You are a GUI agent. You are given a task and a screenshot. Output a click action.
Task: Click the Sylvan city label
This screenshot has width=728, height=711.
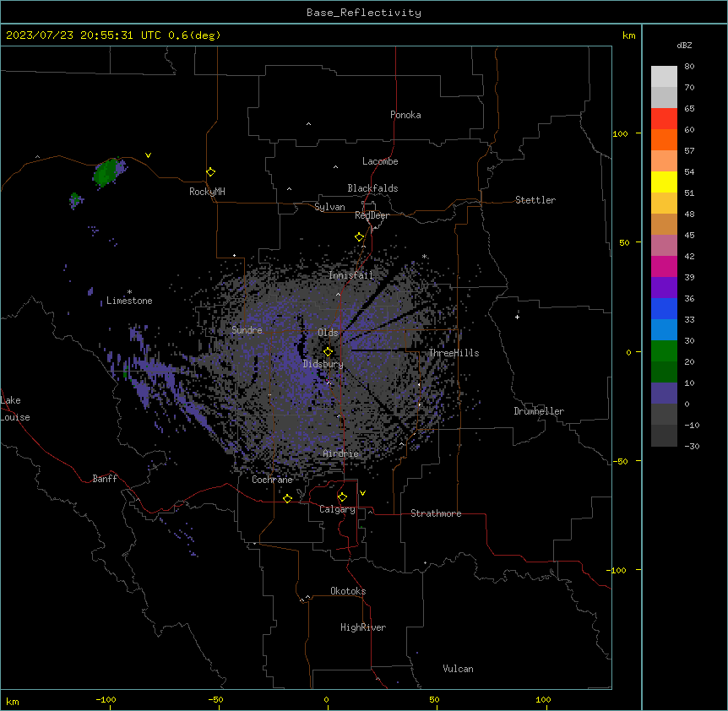tap(329, 207)
